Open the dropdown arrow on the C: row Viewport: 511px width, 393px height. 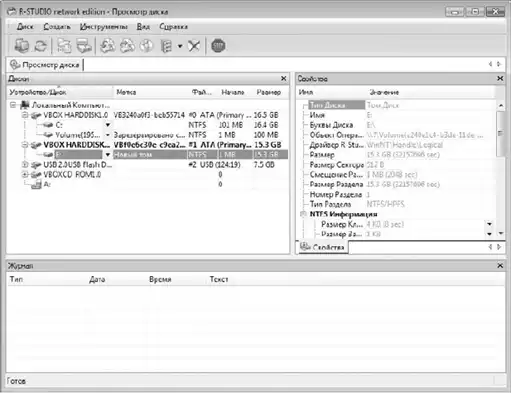(108, 125)
